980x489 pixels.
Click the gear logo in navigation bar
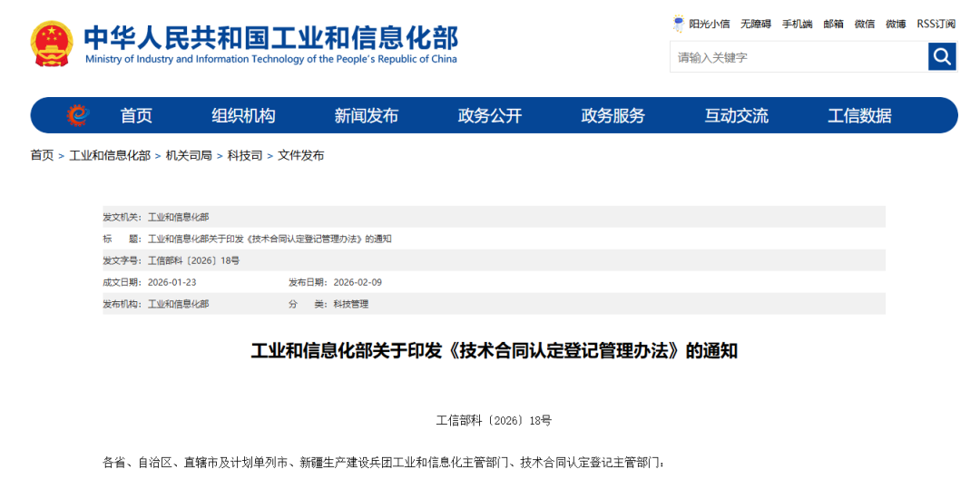pos(79,115)
